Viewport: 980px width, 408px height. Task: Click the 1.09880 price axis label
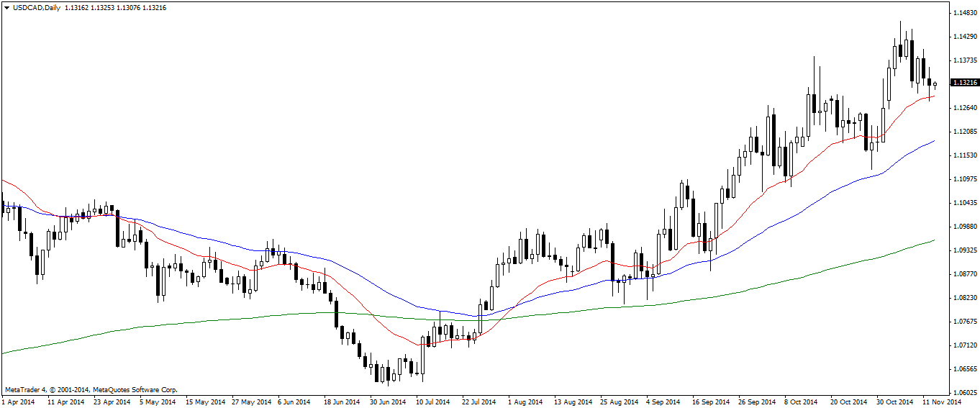click(x=964, y=227)
